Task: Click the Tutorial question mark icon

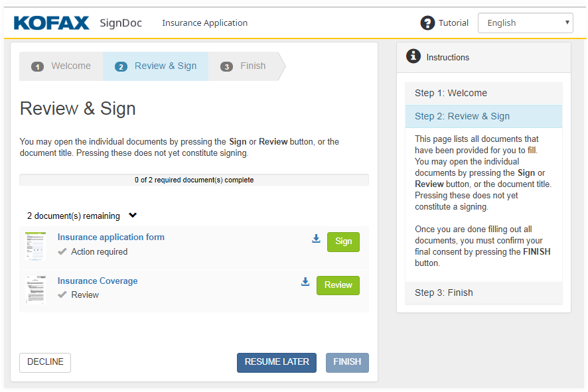Action: (428, 23)
